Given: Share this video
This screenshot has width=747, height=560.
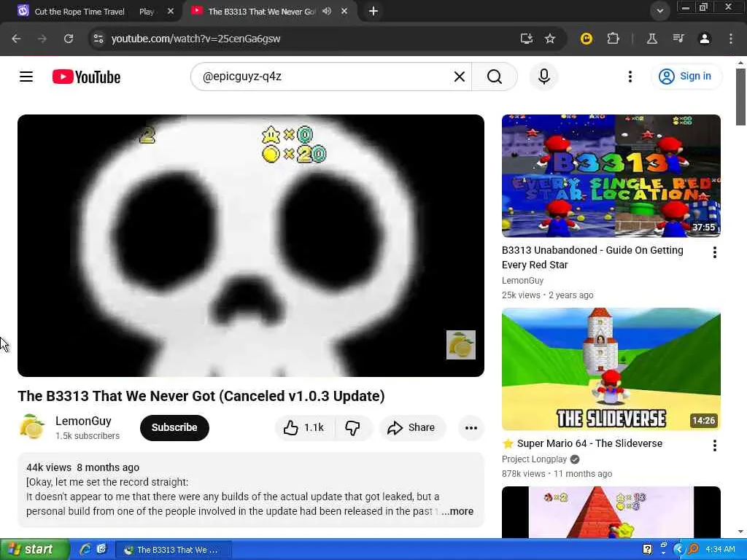Looking at the screenshot, I should pos(411,427).
